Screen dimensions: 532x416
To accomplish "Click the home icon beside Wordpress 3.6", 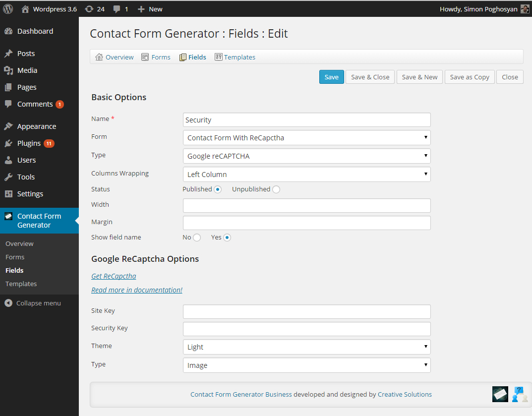I will (x=25, y=9).
